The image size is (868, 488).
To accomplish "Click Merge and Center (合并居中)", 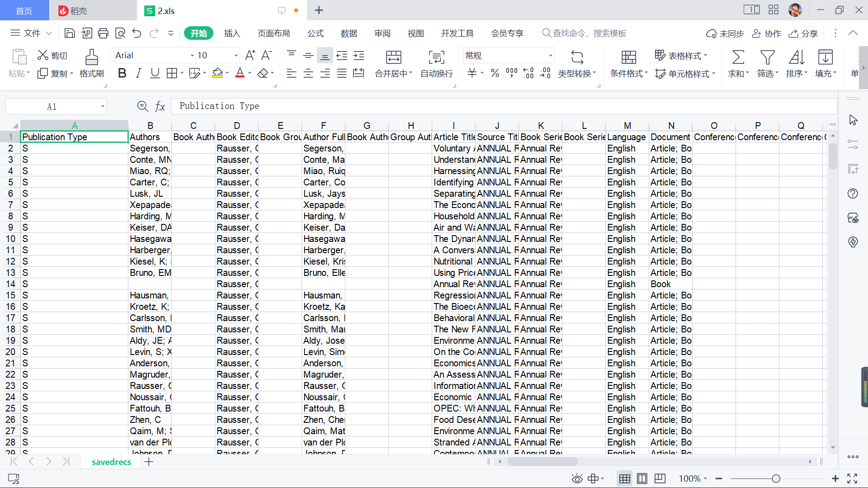I will point(393,63).
